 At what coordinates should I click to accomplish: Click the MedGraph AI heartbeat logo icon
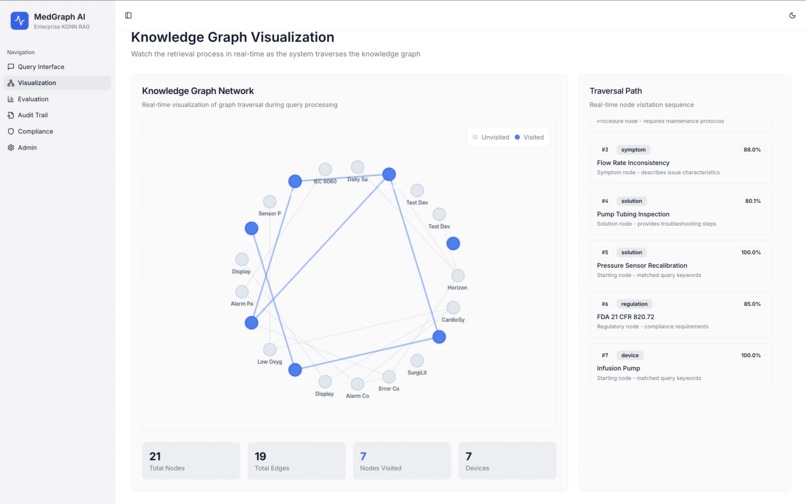click(20, 21)
